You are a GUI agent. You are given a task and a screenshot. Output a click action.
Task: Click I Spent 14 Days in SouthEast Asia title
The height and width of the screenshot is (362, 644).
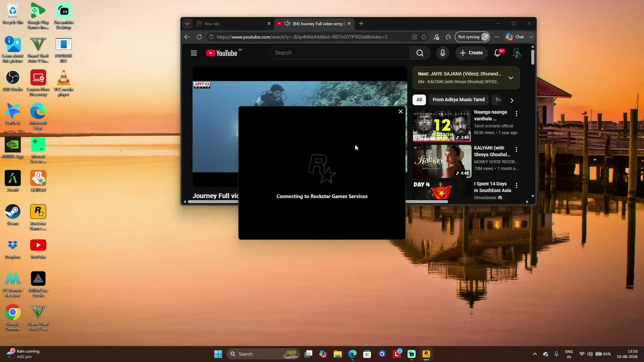493,187
